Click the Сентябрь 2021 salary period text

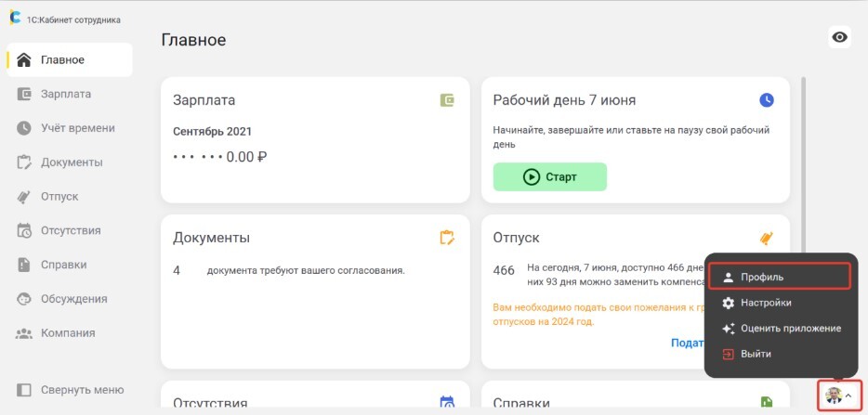tap(212, 132)
